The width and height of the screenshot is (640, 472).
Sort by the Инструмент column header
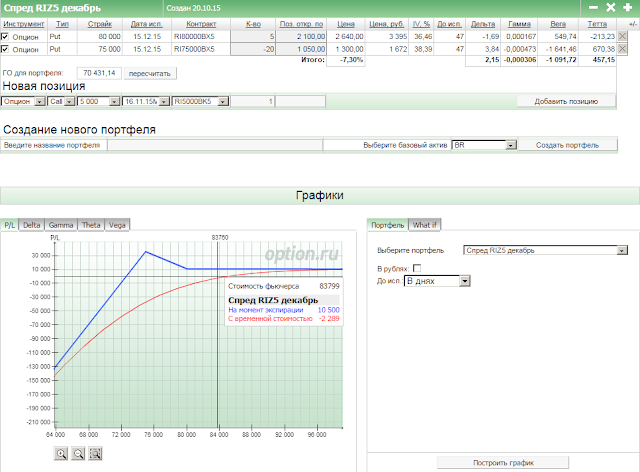tap(24, 24)
